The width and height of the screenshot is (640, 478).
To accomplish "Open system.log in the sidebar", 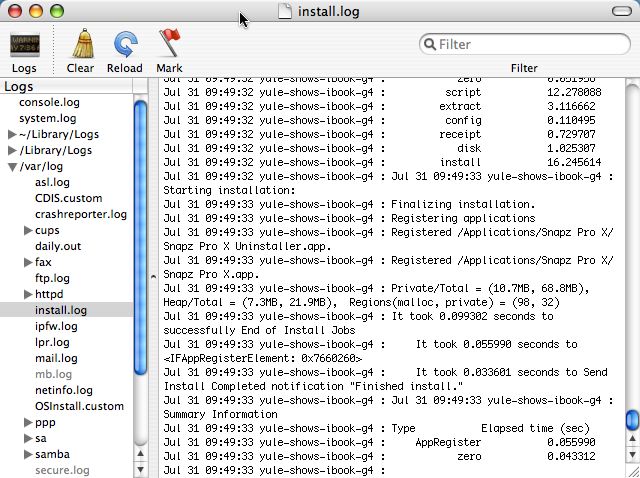I will tap(47, 118).
